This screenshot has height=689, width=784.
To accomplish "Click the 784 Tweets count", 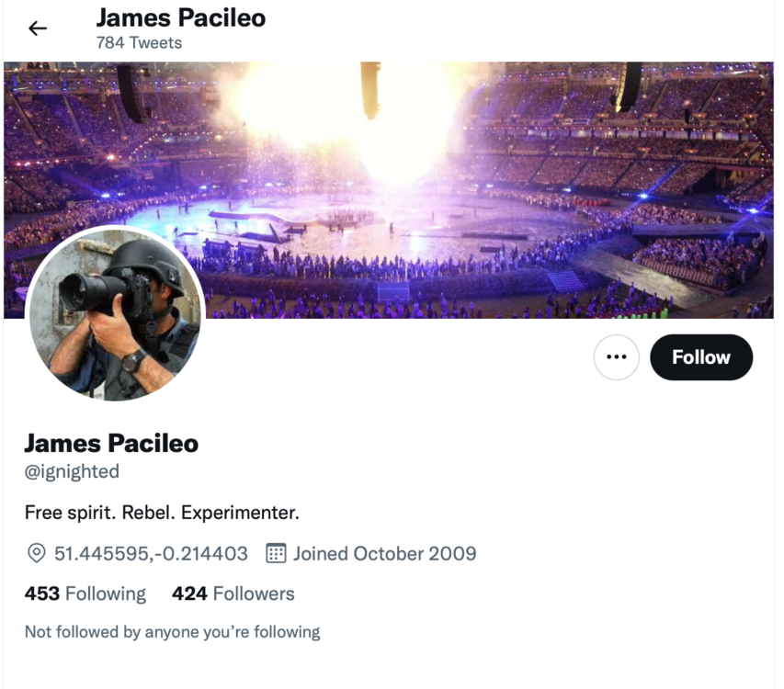I will 139,42.
